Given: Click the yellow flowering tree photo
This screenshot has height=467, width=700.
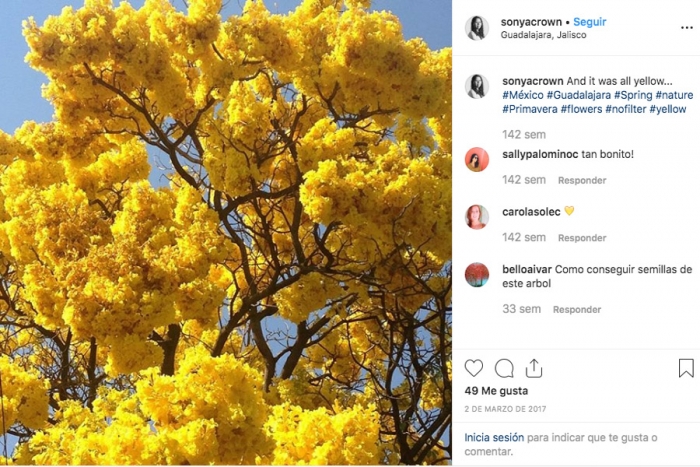Looking at the screenshot, I should coord(226,232).
